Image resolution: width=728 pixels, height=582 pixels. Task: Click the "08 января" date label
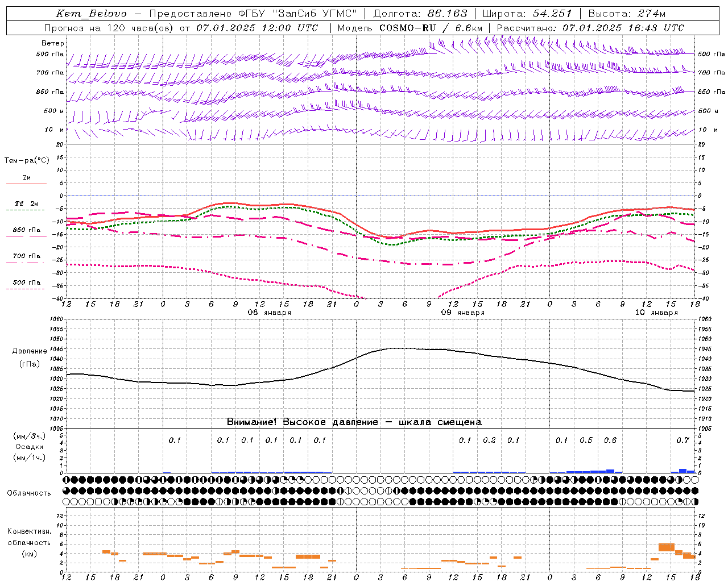(x=270, y=313)
